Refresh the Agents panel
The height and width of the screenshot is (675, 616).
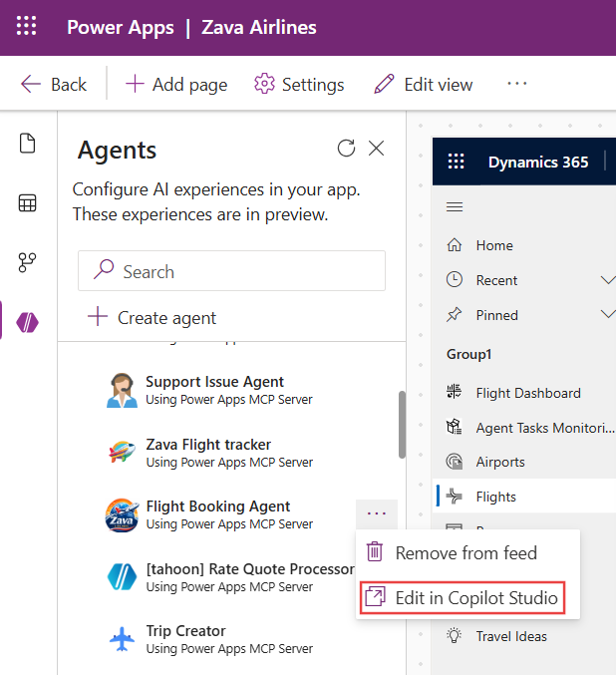[x=346, y=149]
